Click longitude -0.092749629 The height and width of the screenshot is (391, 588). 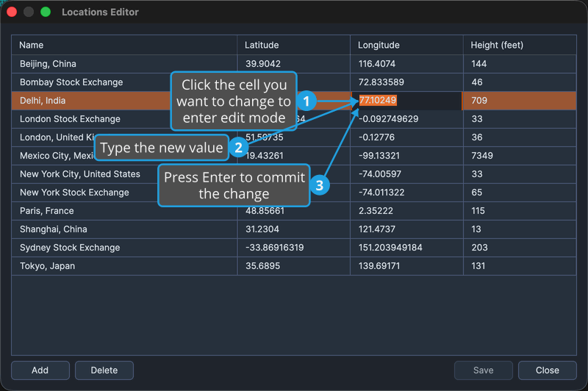[406, 119]
